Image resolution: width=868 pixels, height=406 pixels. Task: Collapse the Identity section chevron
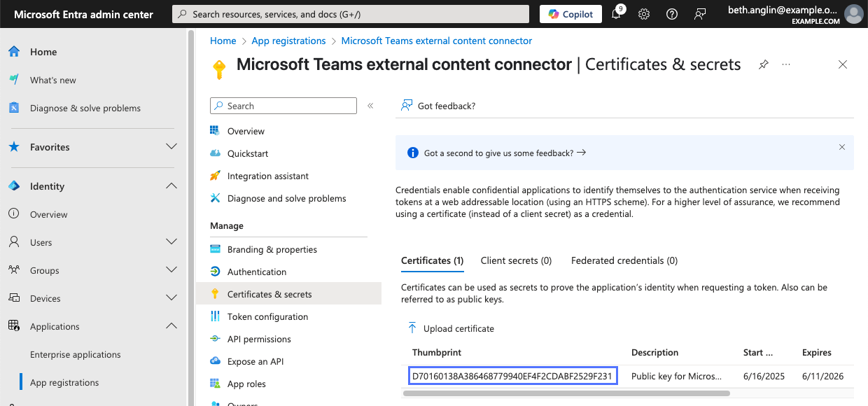171,186
